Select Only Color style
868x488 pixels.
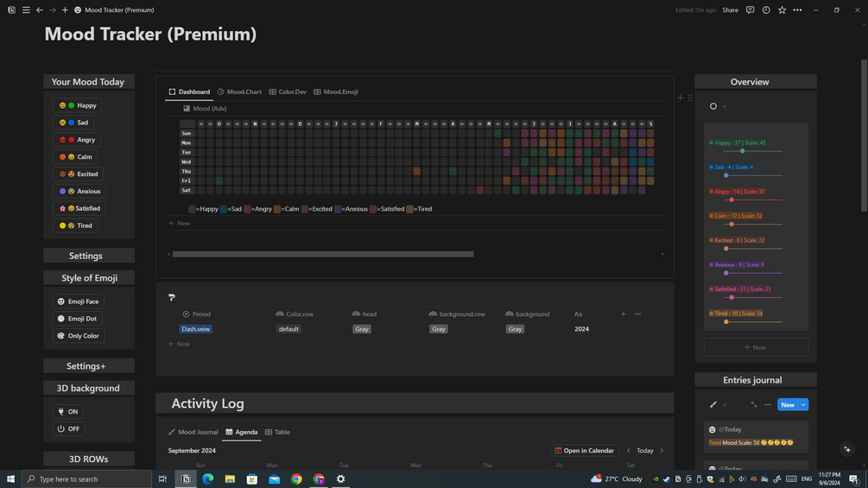78,336
